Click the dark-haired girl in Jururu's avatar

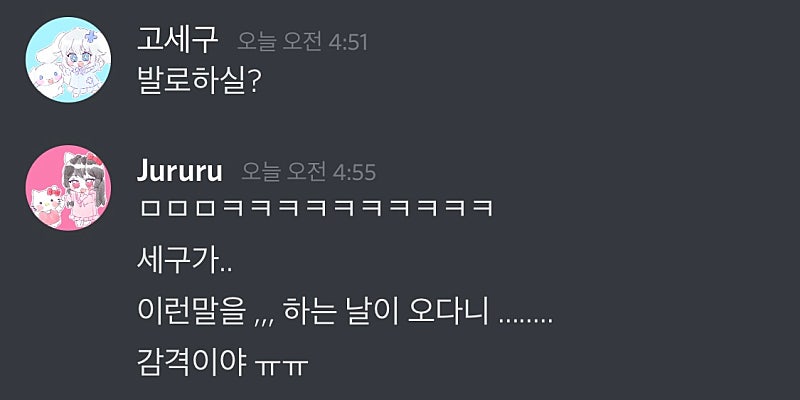(86, 190)
